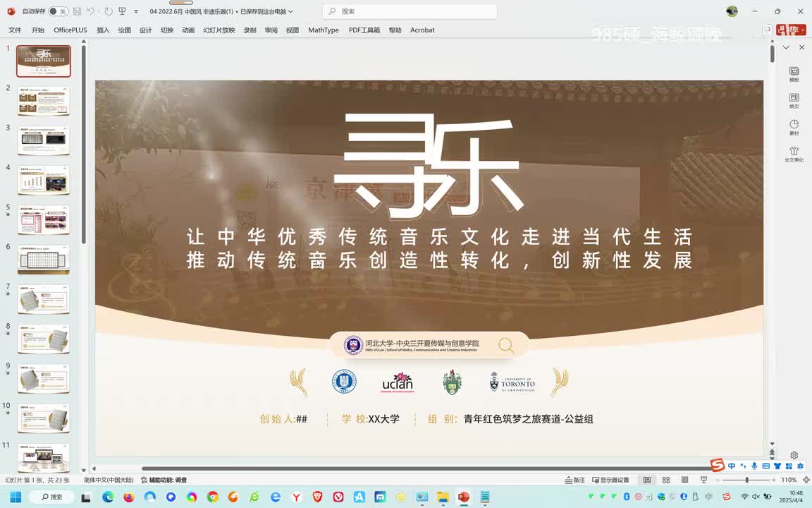Open the 绘图 tab
This screenshot has height=508, width=812.
coord(124,30)
